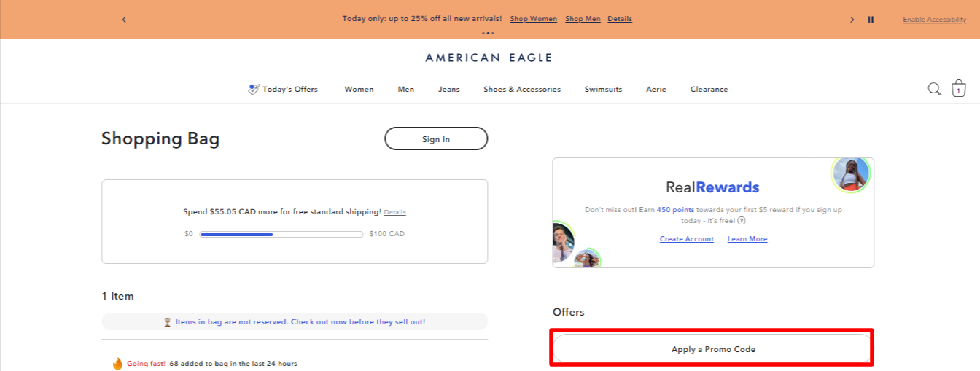Click the '1 Item' label
Viewport: 980px width, 371px height.
pos(117,296)
